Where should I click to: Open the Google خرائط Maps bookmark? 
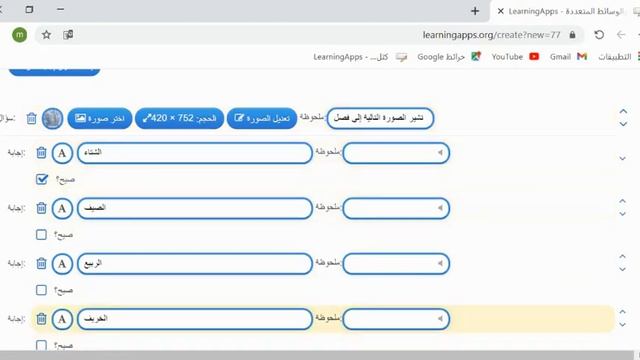[449, 57]
